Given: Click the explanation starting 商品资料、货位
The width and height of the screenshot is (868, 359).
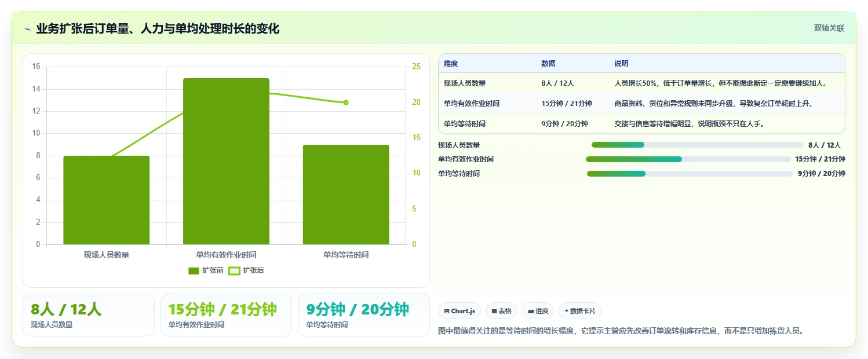Looking at the screenshot, I should tap(713, 104).
